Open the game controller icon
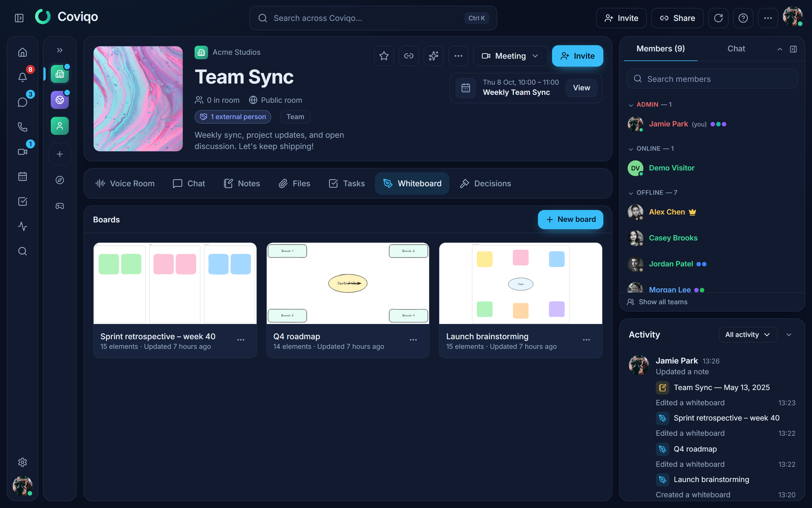Image resolution: width=812 pixels, height=508 pixels. point(60,206)
